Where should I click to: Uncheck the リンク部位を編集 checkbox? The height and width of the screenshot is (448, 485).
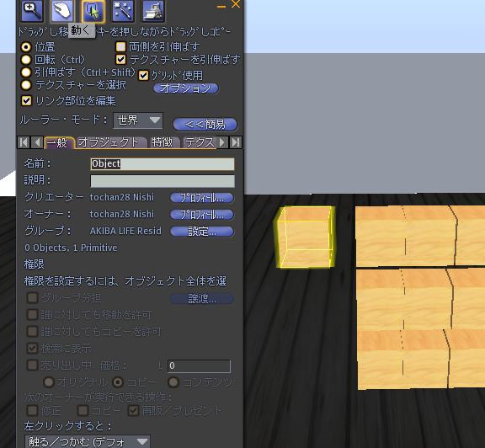(26, 100)
